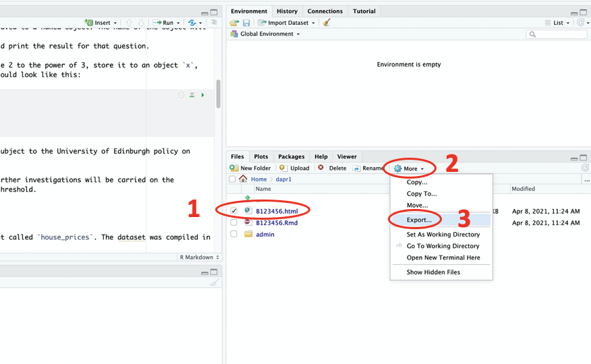Open the code chunk settings gear icon
The image size is (591, 364).
pyautogui.click(x=181, y=95)
